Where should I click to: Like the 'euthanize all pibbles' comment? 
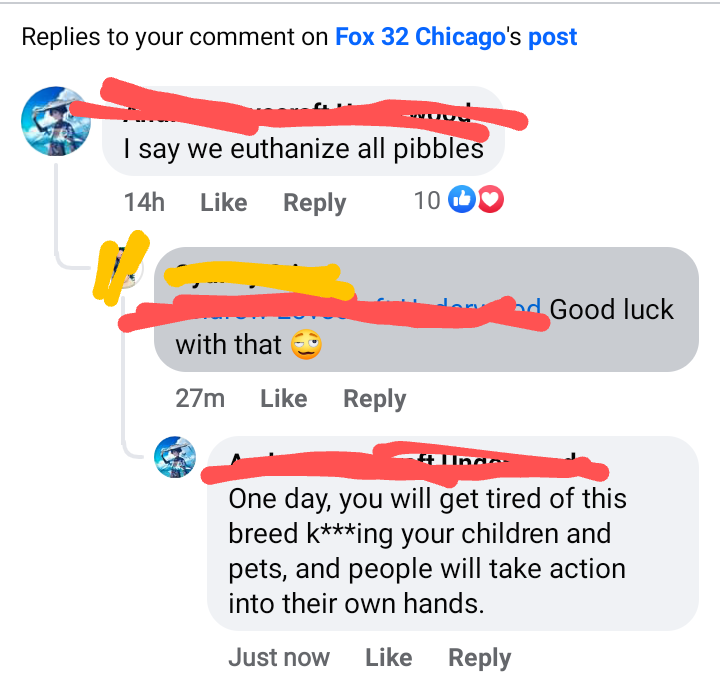[224, 202]
